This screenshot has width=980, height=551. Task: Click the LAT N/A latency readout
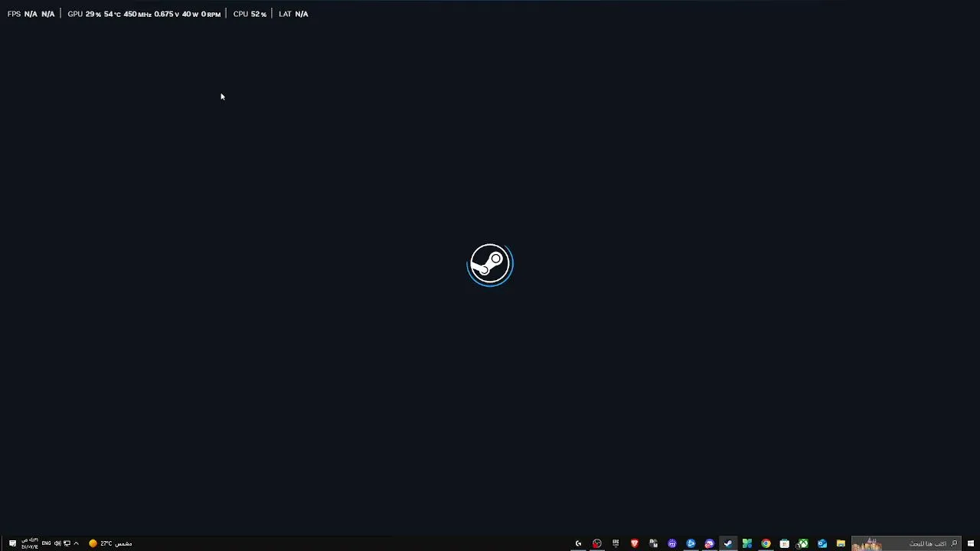(293, 14)
